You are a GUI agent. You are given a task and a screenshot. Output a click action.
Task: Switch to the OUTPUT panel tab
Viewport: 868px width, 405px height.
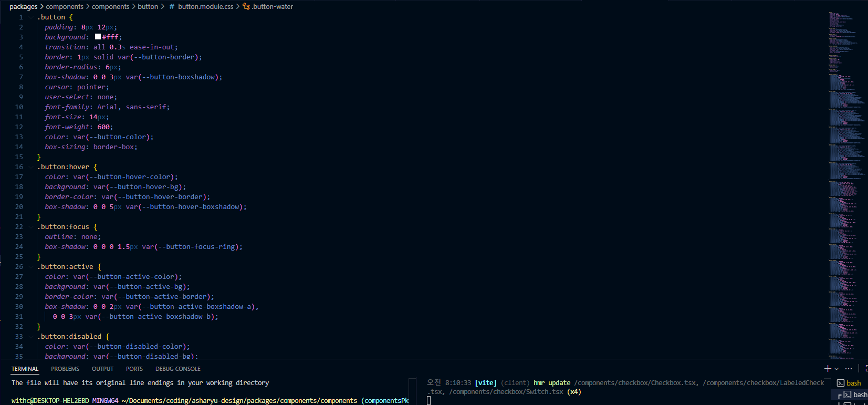pos(102,369)
